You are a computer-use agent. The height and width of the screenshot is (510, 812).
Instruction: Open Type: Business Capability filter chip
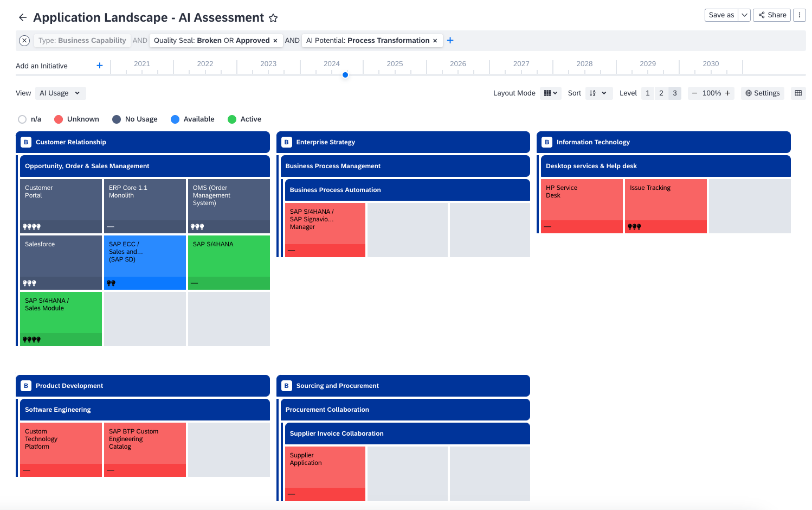(82, 41)
